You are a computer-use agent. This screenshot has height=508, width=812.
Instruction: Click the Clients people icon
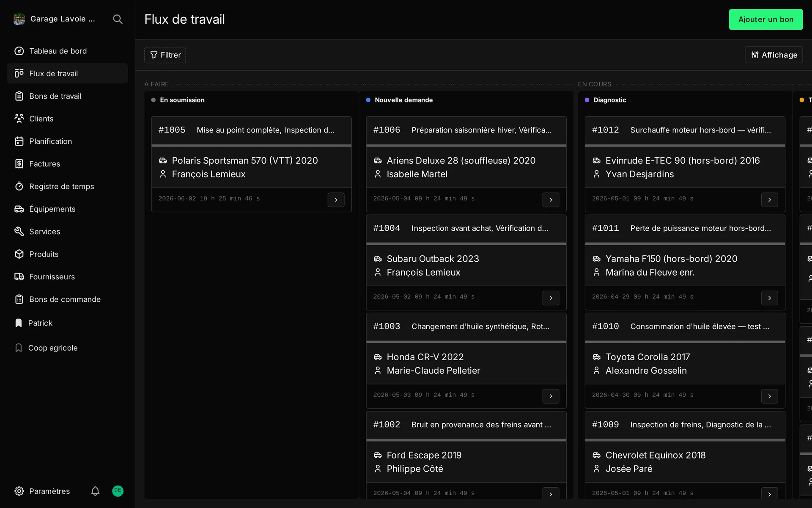pyautogui.click(x=19, y=119)
